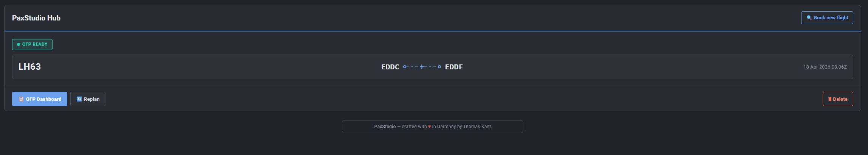The height and width of the screenshot is (155, 868).
Task: Click the departure circle marker next to EDDC
Action: point(405,67)
